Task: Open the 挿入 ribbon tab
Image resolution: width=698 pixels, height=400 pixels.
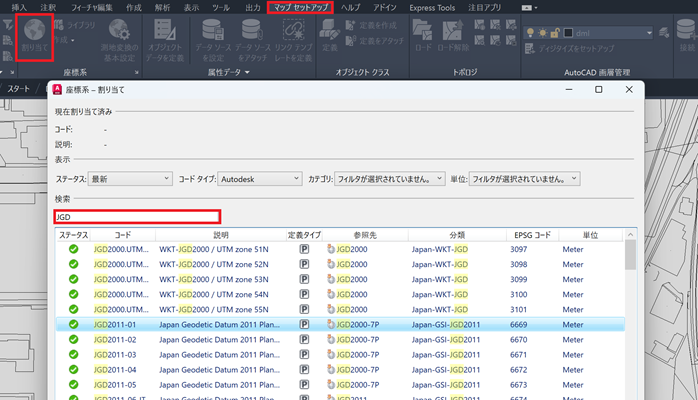Action: point(19,8)
